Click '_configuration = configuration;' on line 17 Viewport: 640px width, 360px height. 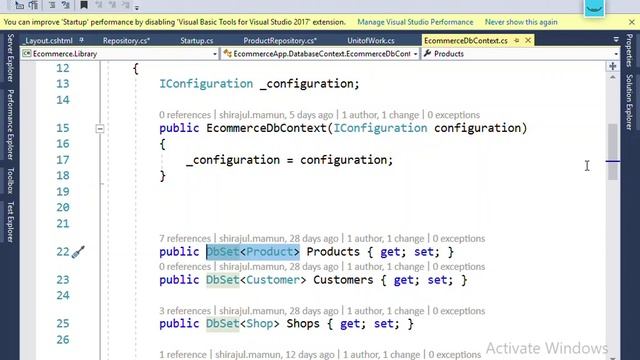[289, 160]
